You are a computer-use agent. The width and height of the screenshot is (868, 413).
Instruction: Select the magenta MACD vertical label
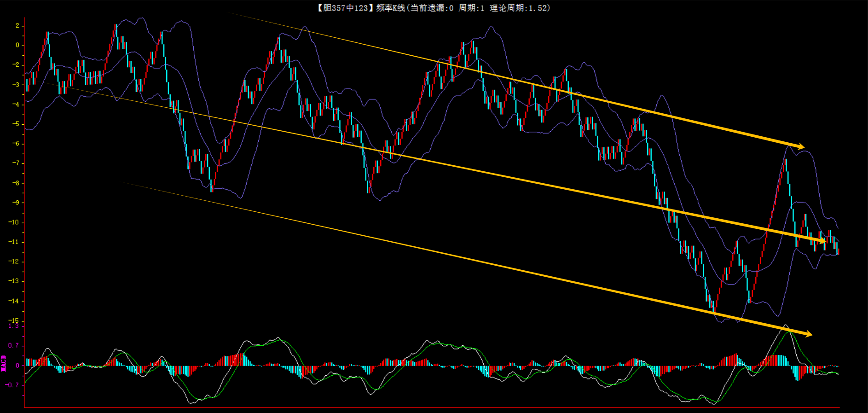click(x=4, y=363)
